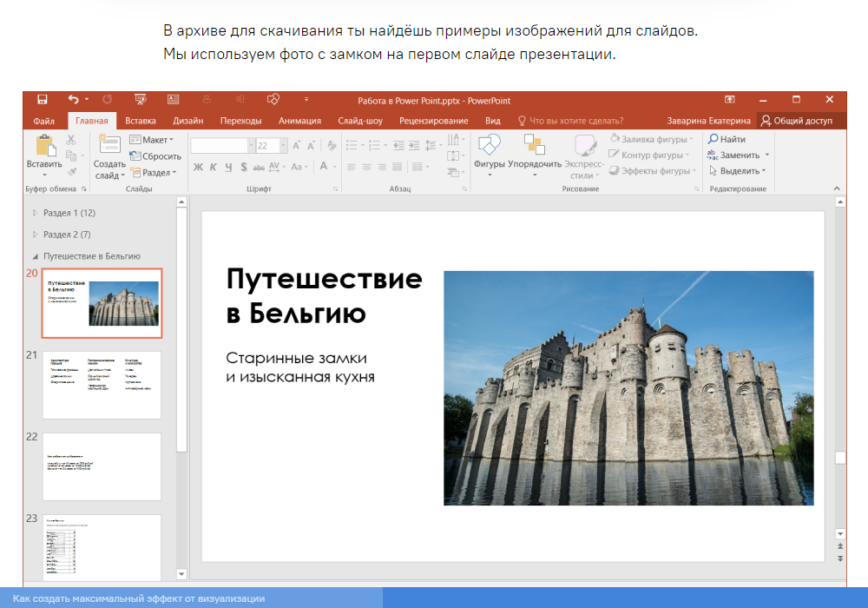
Task: Toggle Italic (К) formatting
Action: (214, 167)
